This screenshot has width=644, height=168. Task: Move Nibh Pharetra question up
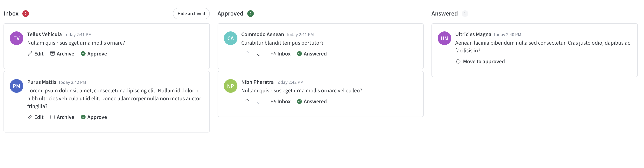click(x=247, y=101)
